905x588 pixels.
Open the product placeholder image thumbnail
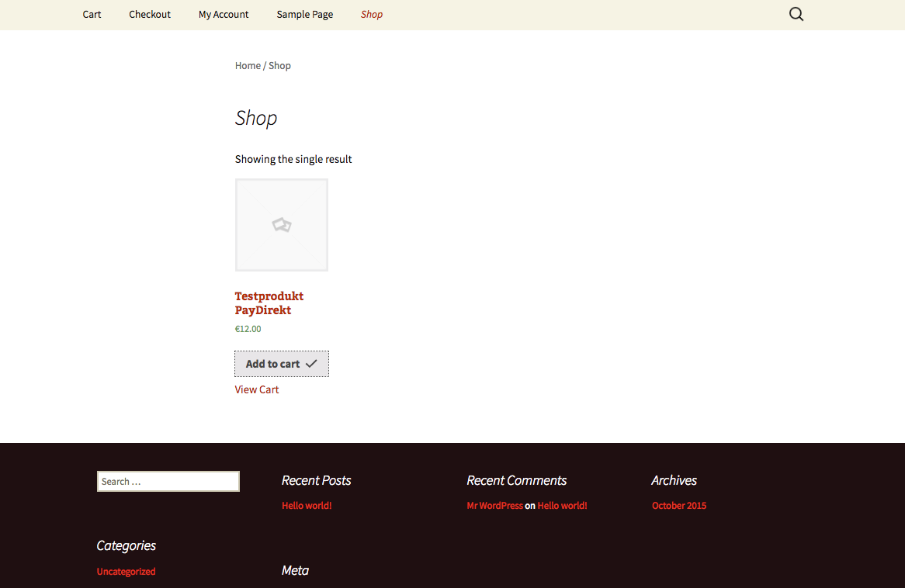(281, 225)
